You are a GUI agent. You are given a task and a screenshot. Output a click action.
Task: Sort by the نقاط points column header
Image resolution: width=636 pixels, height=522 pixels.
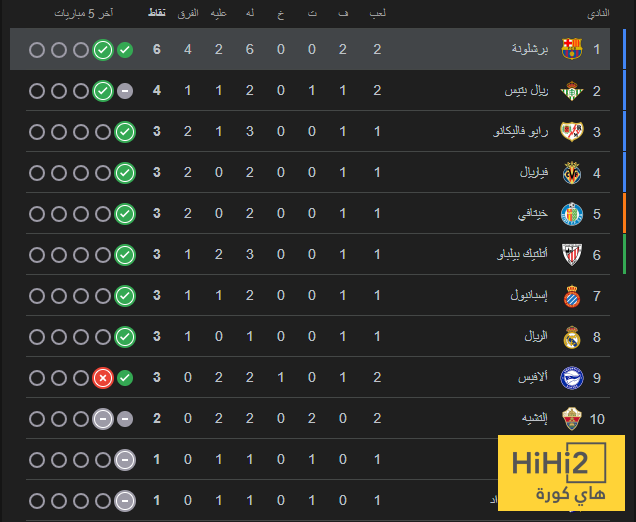tap(157, 13)
